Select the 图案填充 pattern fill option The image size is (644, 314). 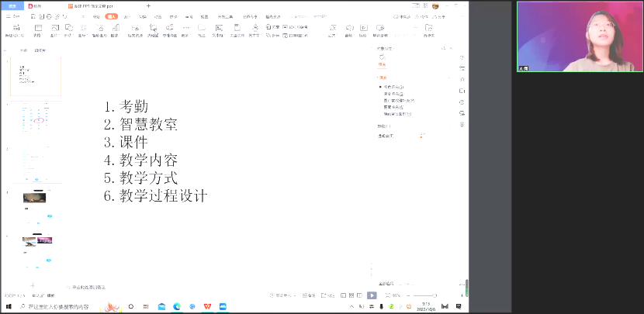tap(379, 108)
